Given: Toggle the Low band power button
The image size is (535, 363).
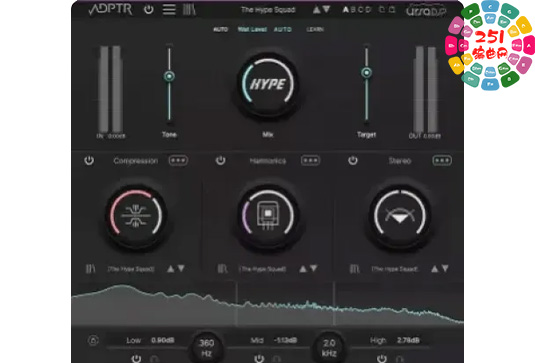Looking at the screenshot, I should point(136,359).
